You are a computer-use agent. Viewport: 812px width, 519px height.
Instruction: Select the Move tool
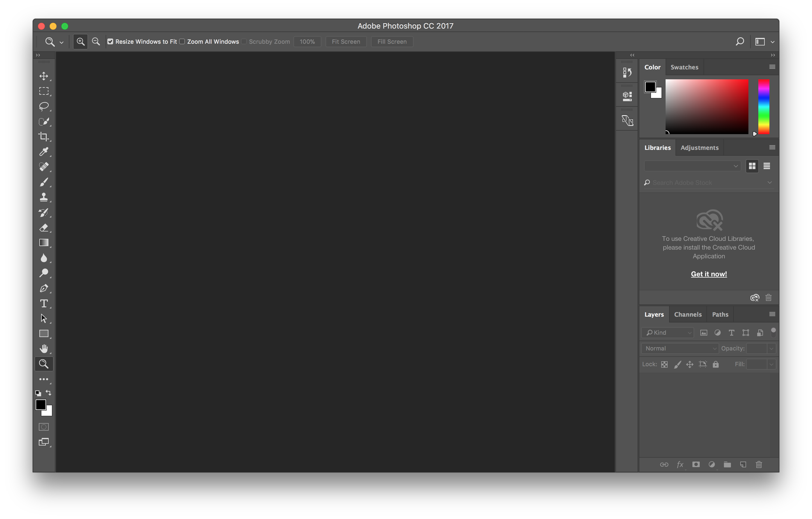(44, 76)
